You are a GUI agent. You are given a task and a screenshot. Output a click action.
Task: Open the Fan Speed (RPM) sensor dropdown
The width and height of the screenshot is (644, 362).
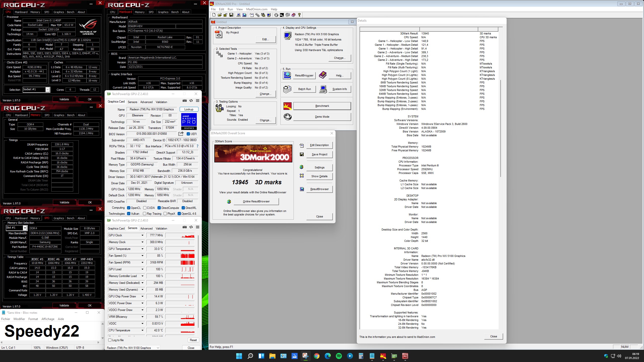click(142, 262)
